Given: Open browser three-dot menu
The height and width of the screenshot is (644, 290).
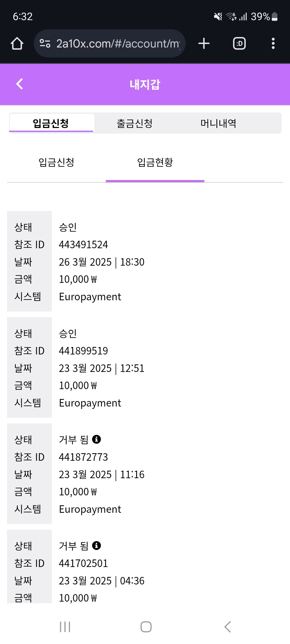Looking at the screenshot, I should [273, 43].
